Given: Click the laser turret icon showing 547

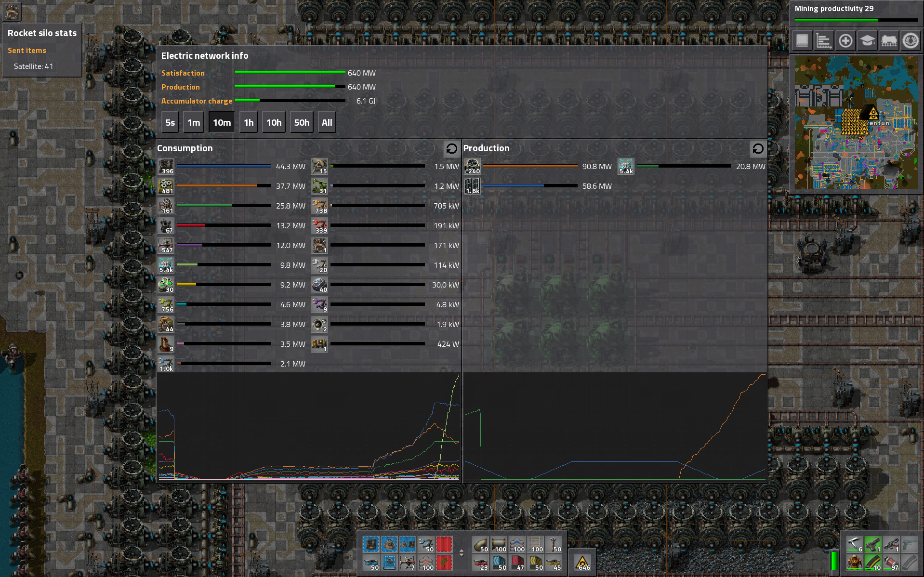Looking at the screenshot, I should tap(166, 245).
